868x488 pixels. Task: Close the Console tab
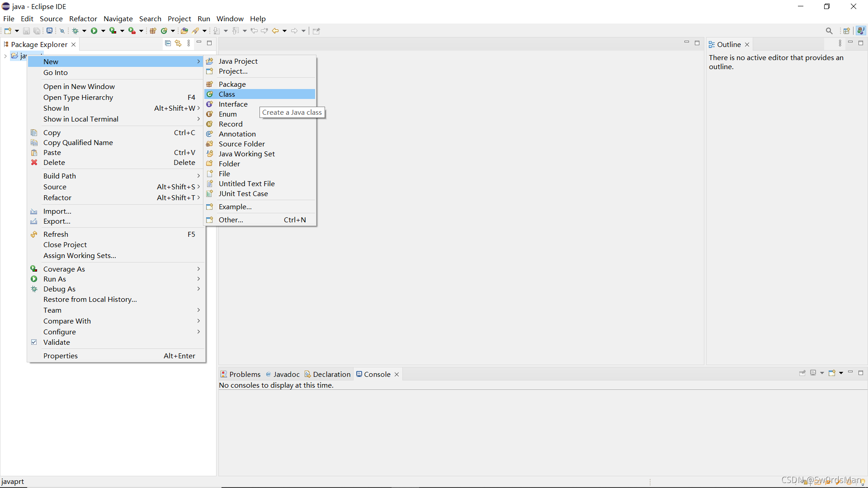396,375
